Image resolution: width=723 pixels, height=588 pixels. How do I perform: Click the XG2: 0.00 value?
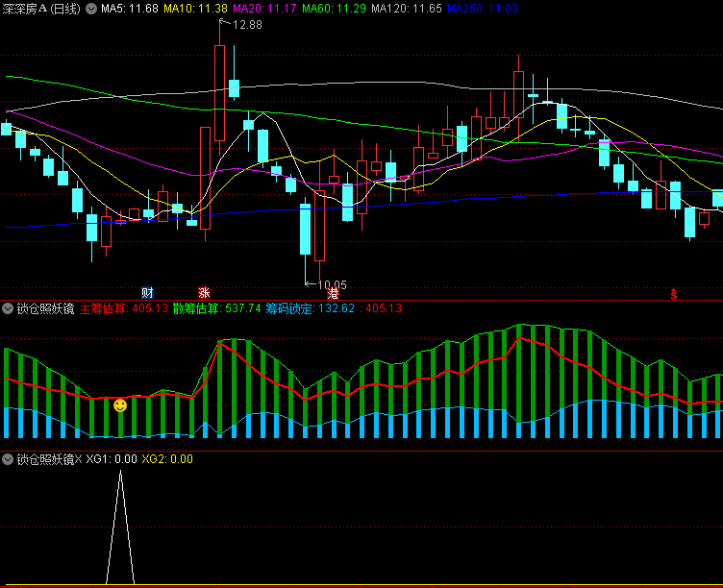167,459
